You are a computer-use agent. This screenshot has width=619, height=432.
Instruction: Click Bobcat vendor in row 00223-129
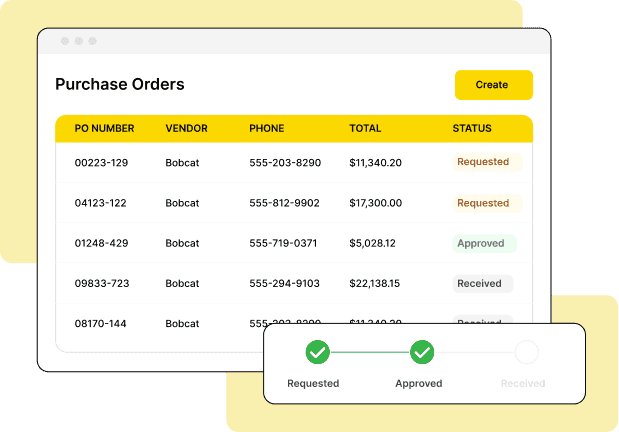182,163
